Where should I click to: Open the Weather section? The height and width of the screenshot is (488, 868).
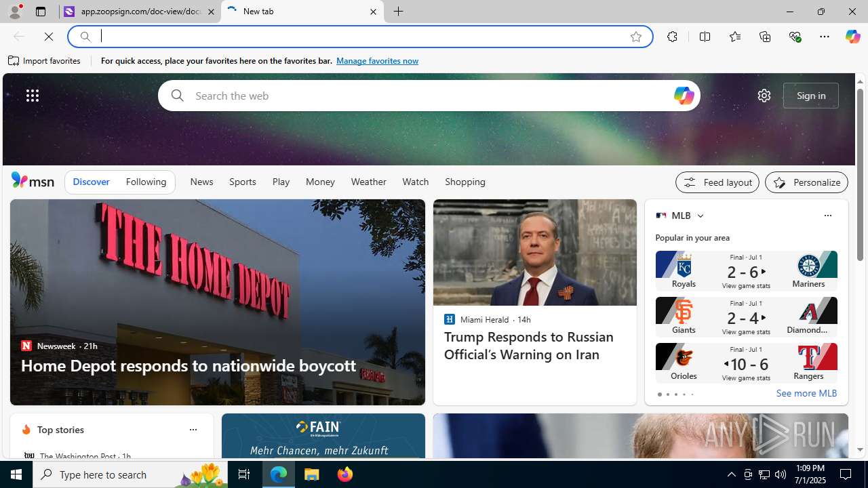pyautogui.click(x=368, y=182)
